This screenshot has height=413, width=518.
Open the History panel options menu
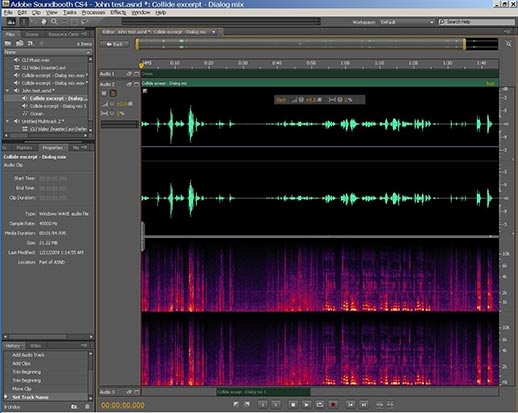[84, 346]
